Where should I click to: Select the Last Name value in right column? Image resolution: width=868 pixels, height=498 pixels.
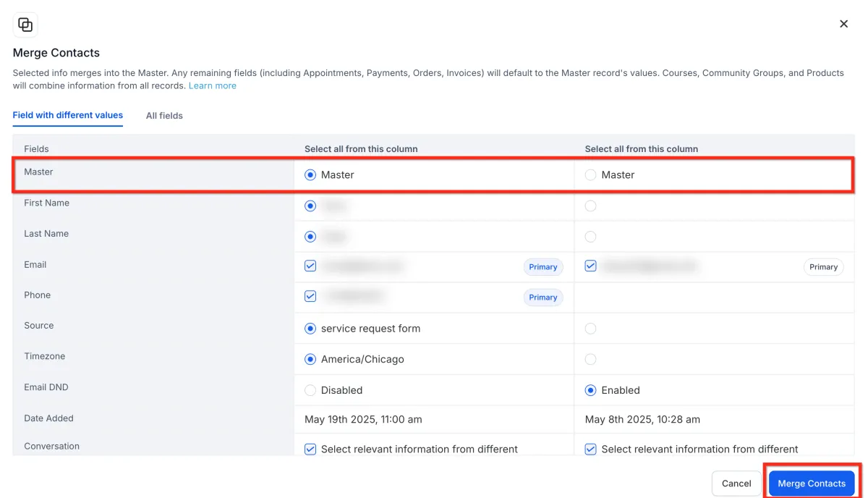(x=590, y=237)
